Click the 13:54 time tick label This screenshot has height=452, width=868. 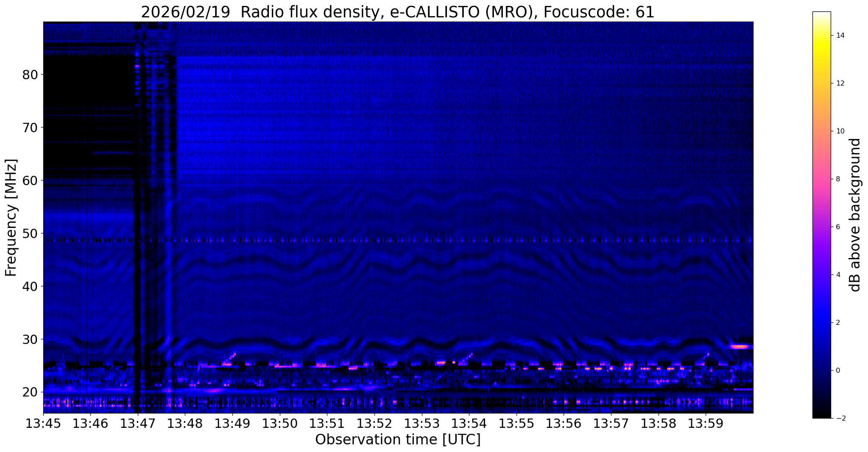[x=469, y=424]
